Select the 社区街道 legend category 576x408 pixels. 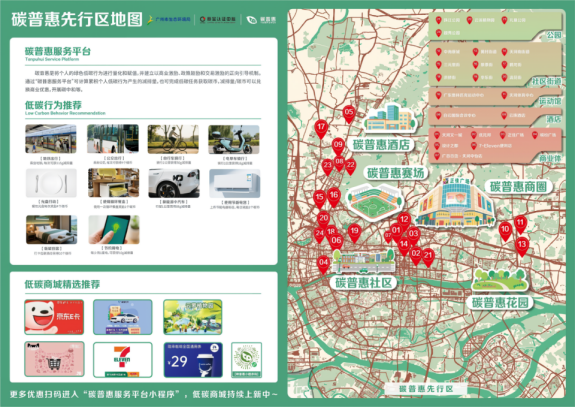pos(546,81)
